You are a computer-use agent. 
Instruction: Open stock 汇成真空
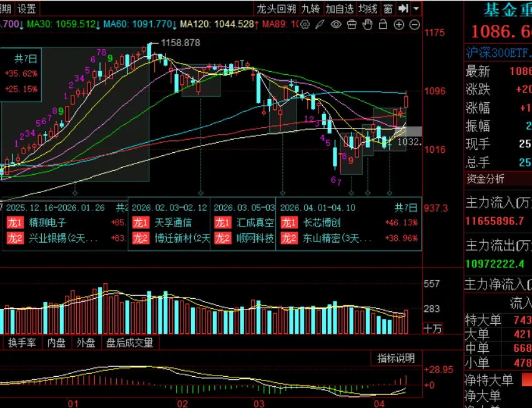(x=255, y=223)
